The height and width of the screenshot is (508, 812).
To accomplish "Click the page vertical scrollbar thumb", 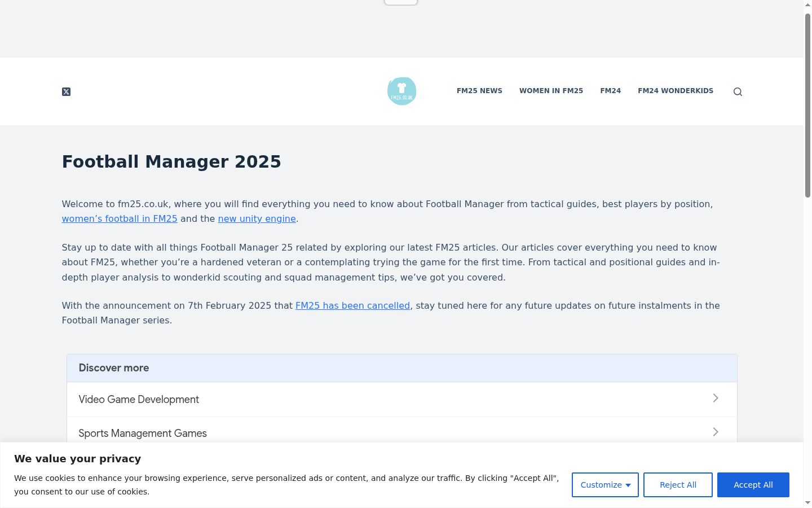I will click(x=807, y=106).
